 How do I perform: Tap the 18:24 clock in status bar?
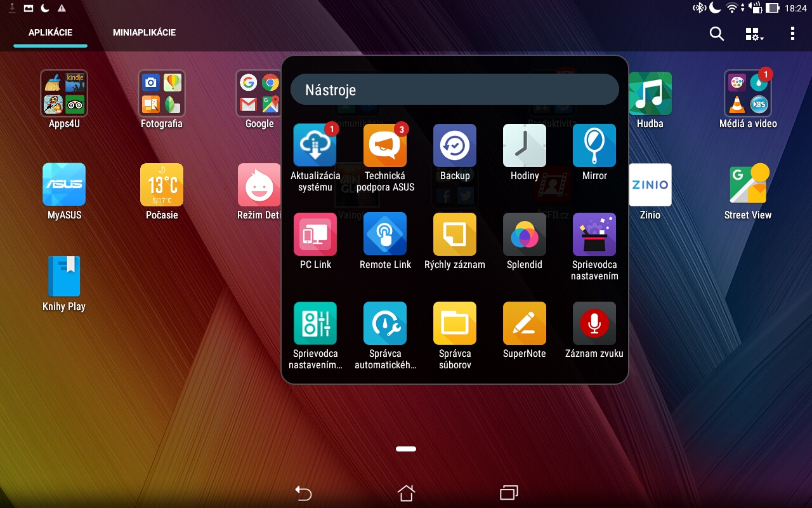pyautogui.click(x=796, y=8)
